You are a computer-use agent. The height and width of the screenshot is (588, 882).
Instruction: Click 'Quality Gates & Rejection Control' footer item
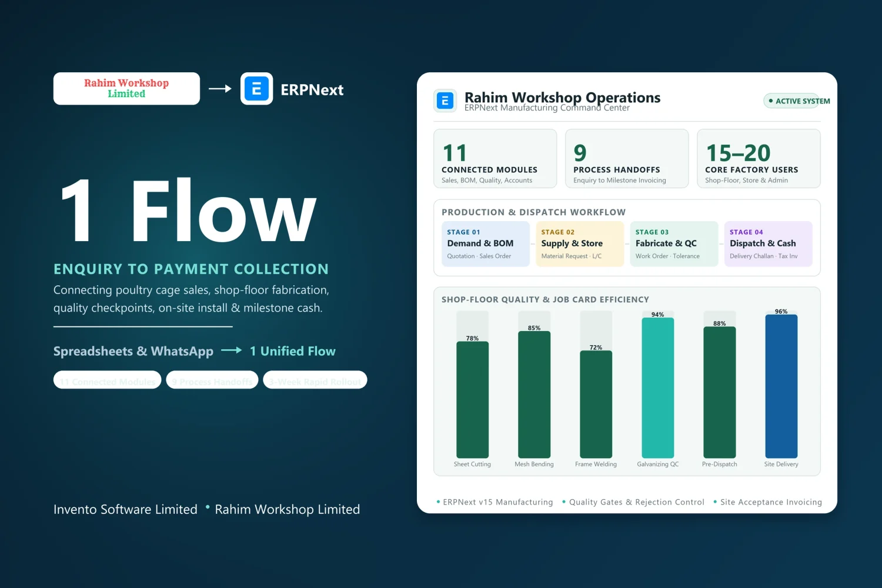pyautogui.click(x=636, y=502)
